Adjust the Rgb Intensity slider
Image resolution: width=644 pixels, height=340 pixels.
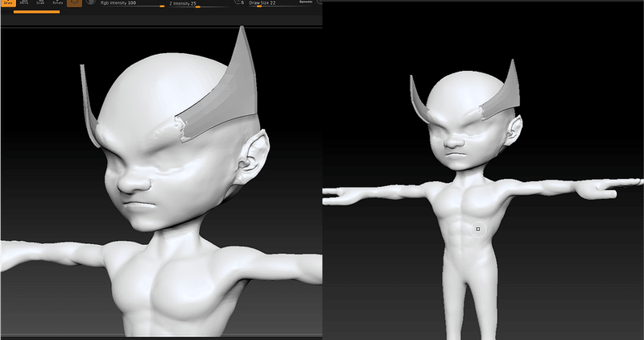click(x=132, y=4)
